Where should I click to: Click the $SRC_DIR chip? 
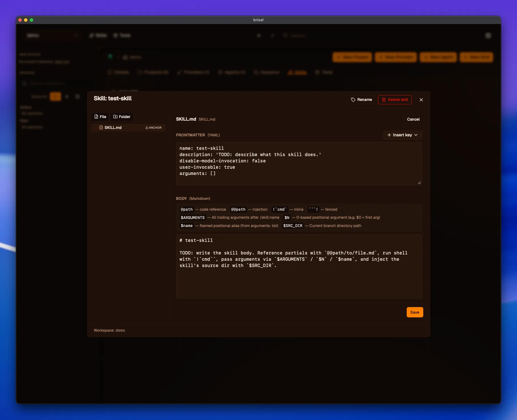click(293, 226)
